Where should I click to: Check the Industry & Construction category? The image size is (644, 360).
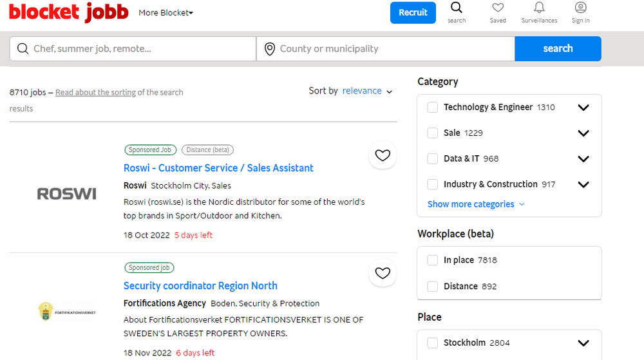pyautogui.click(x=433, y=184)
